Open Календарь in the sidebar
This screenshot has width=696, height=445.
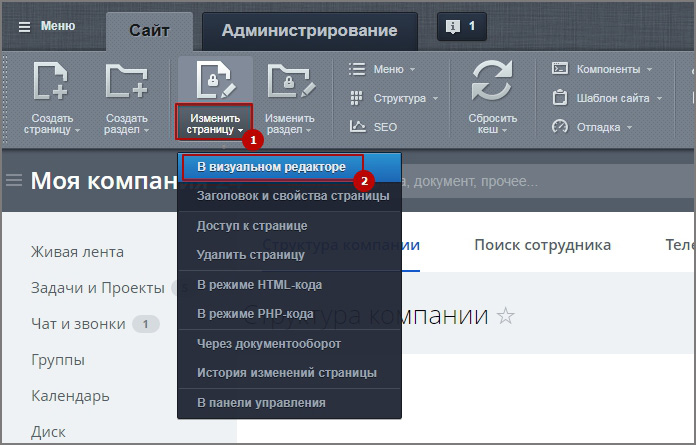point(70,396)
